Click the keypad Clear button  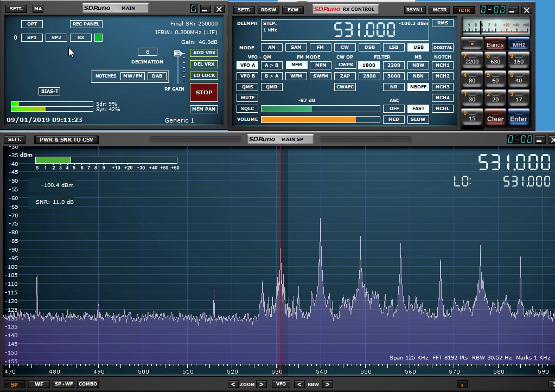tap(495, 117)
